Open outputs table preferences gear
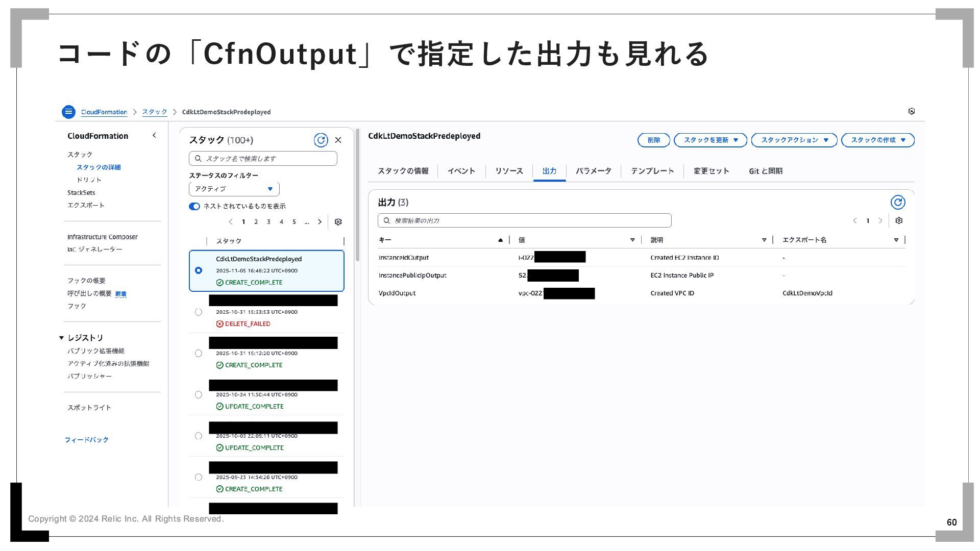The height and width of the screenshot is (551, 980). [899, 220]
